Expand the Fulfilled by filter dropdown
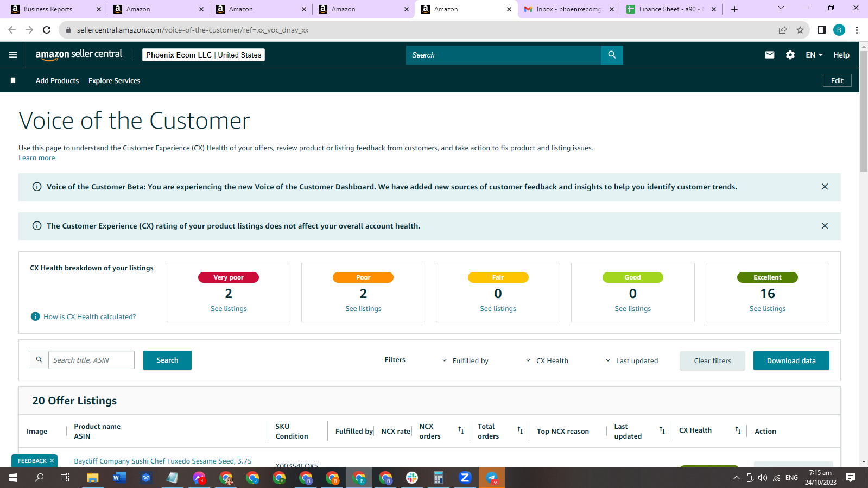868x488 pixels. tap(465, 360)
